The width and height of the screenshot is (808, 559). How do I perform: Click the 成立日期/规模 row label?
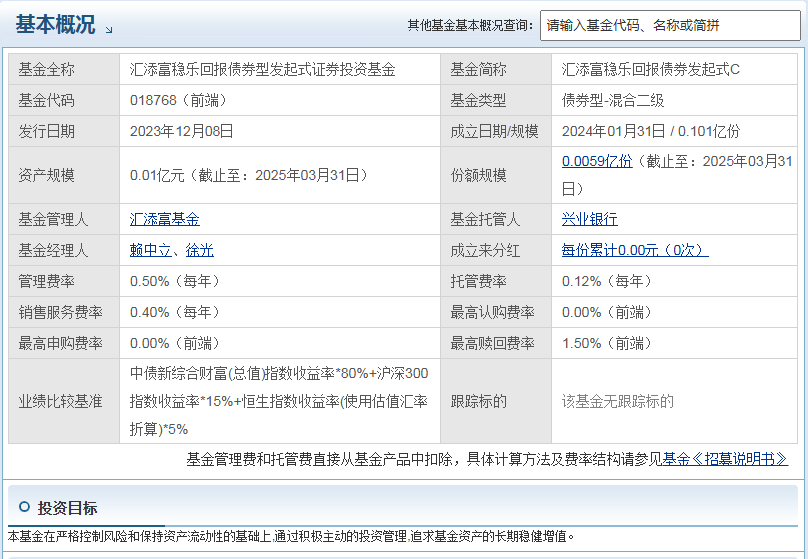[494, 131]
